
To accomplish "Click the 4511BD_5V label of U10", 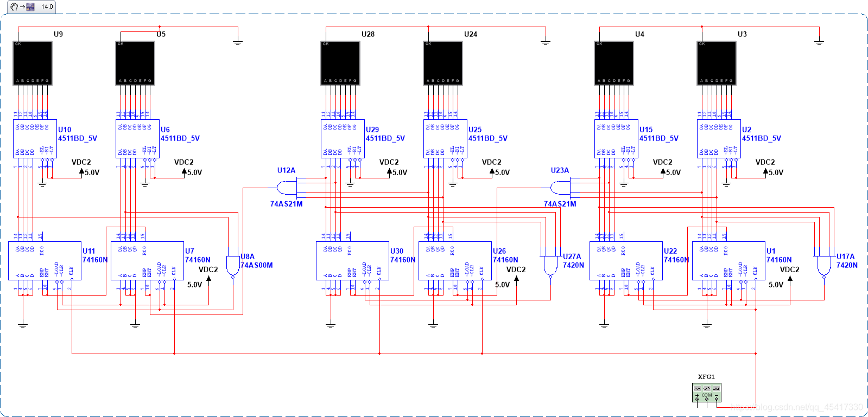I will pyautogui.click(x=78, y=138).
